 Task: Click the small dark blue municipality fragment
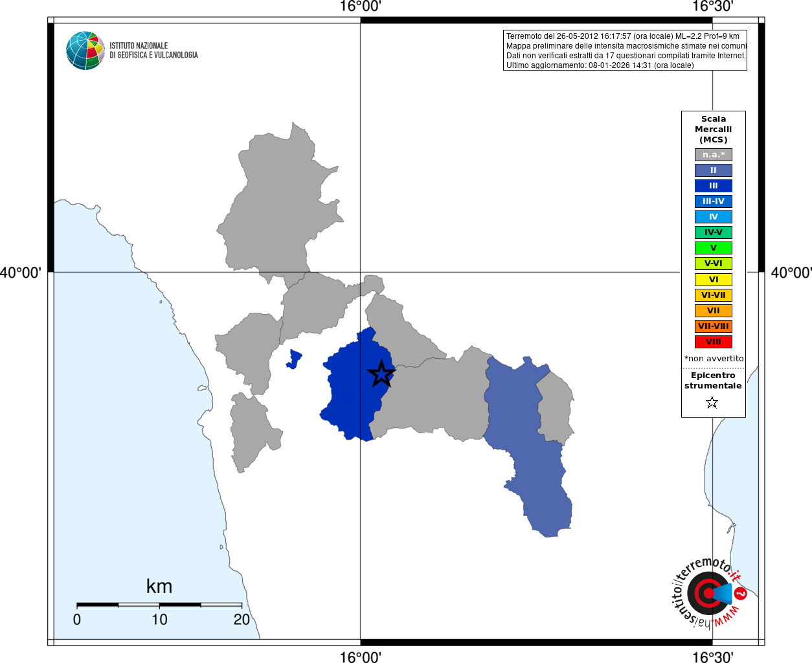click(295, 359)
